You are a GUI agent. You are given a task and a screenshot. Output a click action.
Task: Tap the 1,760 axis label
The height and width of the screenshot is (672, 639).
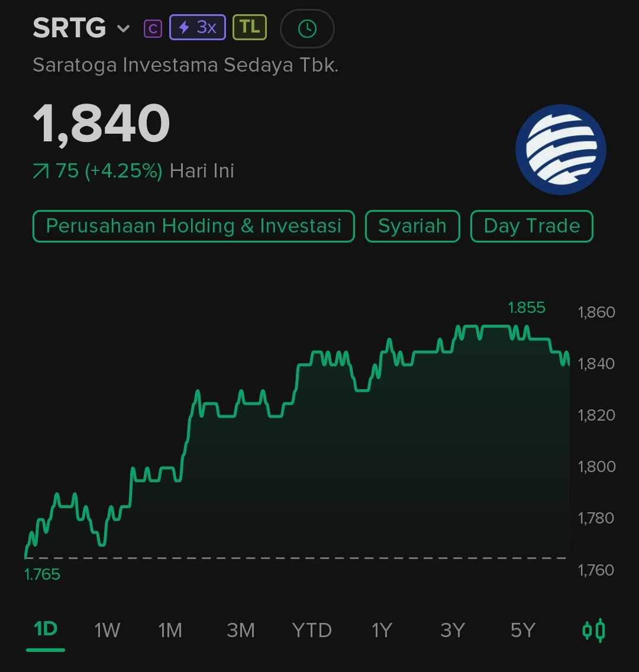click(x=596, y=570)
